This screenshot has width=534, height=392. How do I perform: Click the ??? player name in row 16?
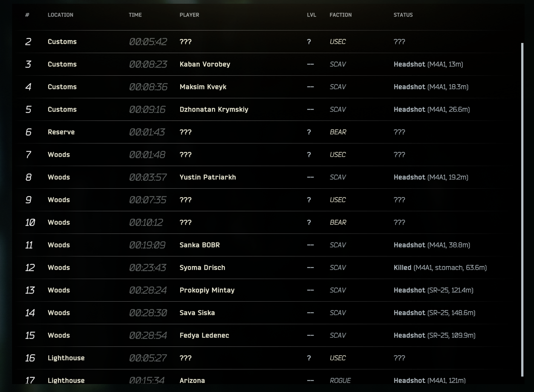[x=186, y=358]
